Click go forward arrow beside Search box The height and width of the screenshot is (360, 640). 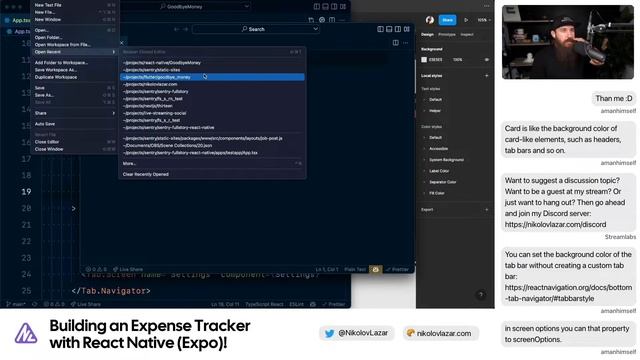[x=186, y=29]
